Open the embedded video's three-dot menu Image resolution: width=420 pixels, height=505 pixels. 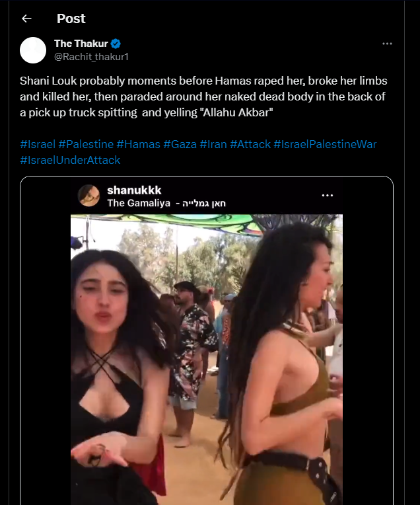click(327, 196)
